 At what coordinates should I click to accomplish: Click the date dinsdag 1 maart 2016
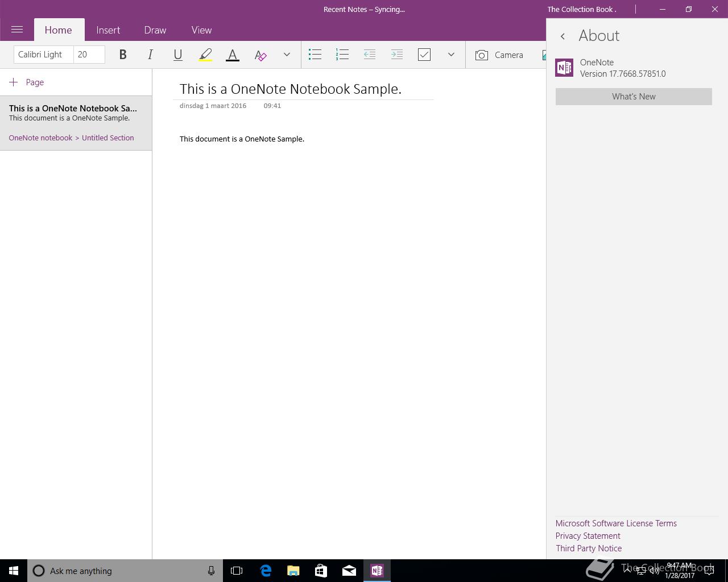(x=213, y=106)
